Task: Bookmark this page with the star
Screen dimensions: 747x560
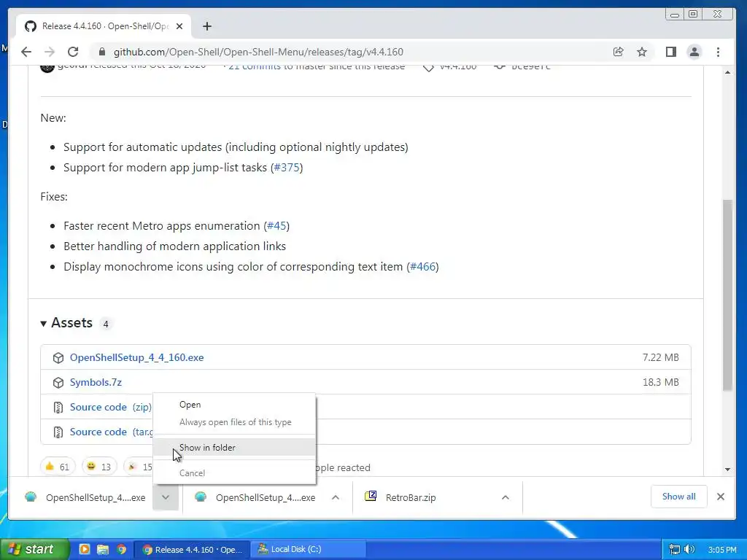Action: (x=642, y=52)
